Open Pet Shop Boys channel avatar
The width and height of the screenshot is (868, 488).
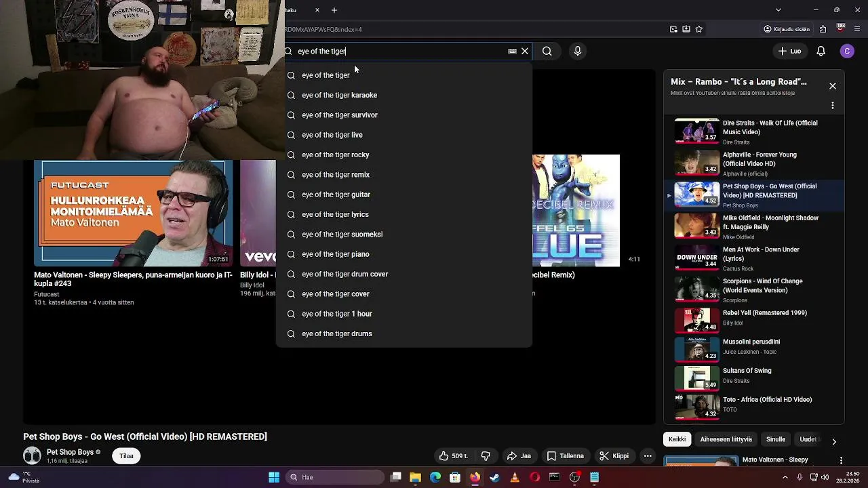pos(32,456)
